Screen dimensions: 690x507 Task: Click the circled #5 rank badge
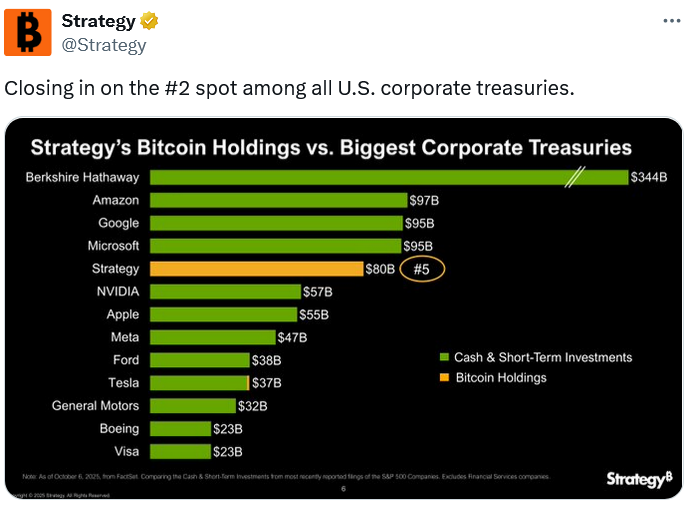coord(421,269)
